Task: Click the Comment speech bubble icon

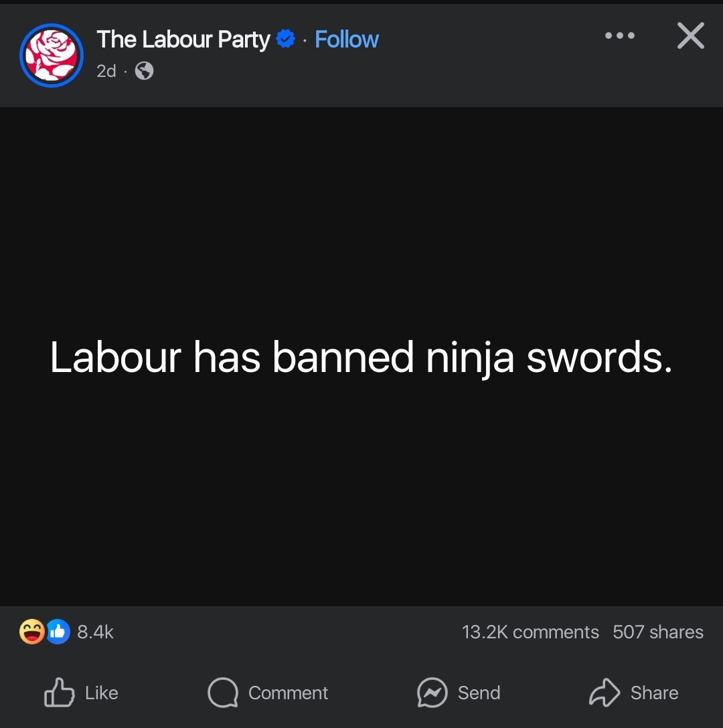Action: click(x=223, y=693)
